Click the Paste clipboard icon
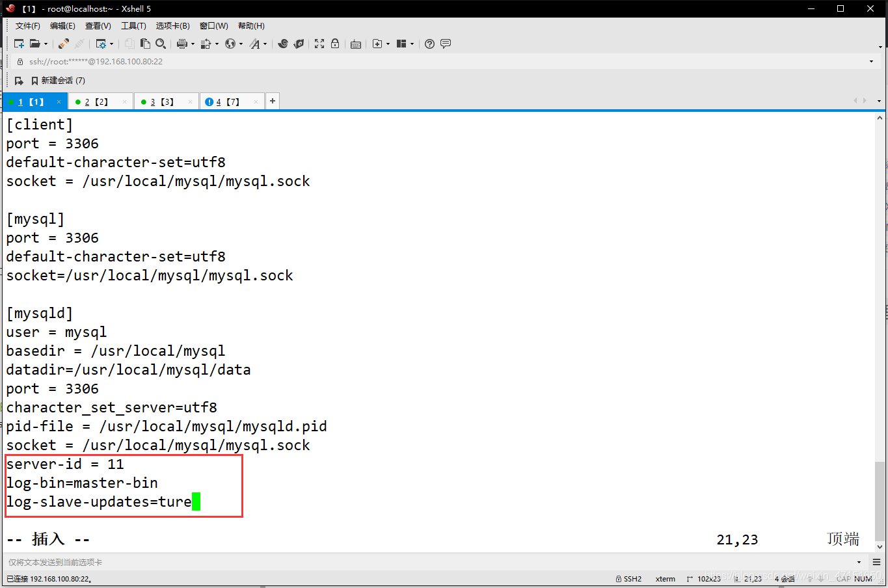This screenshot has height=588, width=888. 145,44
